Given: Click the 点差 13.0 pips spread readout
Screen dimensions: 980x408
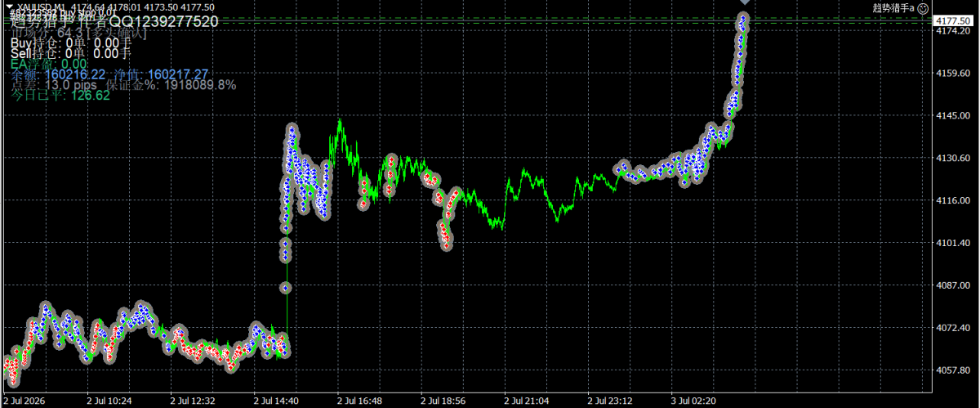Looking at the screenshot, I should (54, 85).
